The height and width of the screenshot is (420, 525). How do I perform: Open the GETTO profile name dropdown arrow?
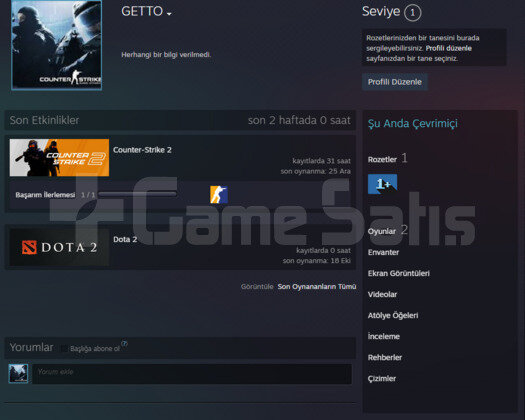point(169,14)
